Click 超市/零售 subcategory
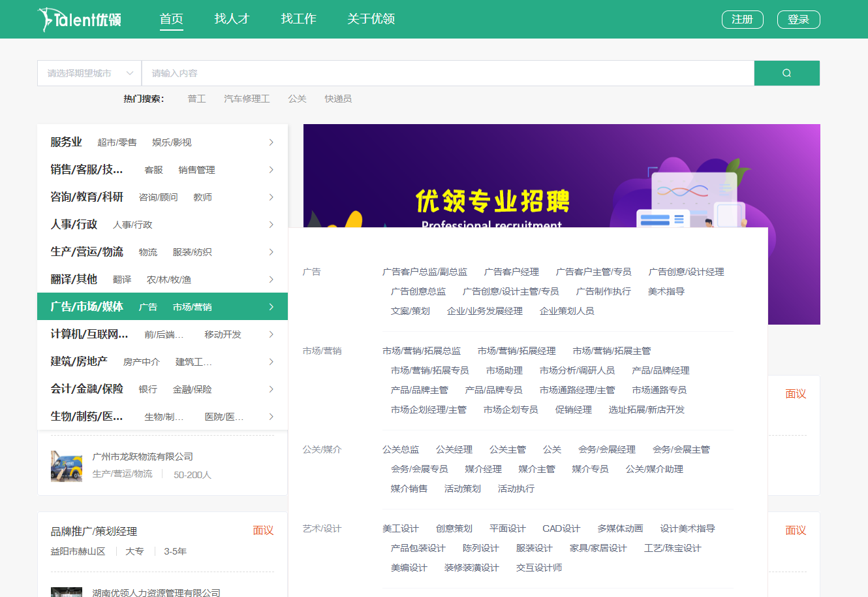868x597 pixels. [x=117, y=142]
